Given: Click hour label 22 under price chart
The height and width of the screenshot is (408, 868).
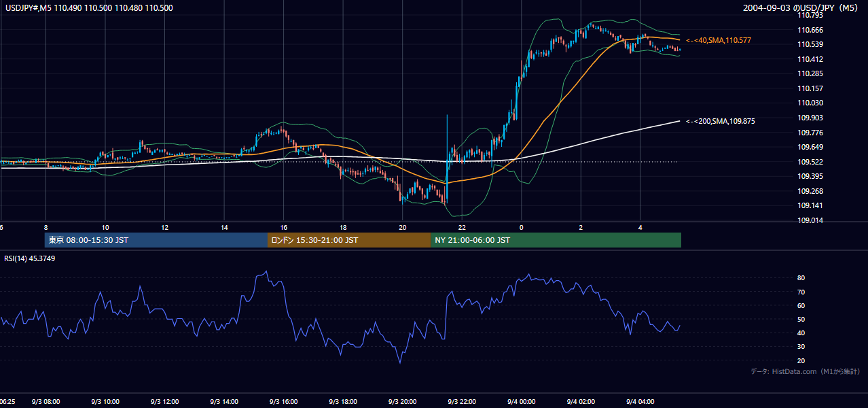Looking at the screenshot, I should pos(462,228).
